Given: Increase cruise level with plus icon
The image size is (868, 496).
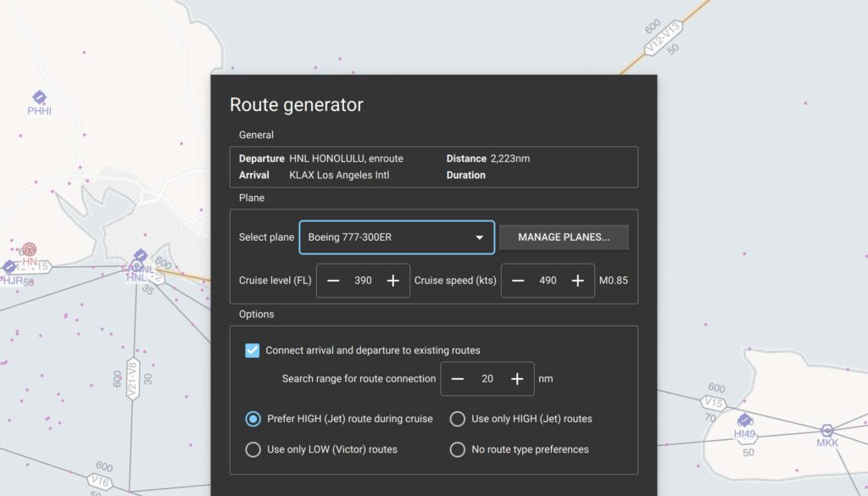Looking at the screenshot, I should point(393,281).
